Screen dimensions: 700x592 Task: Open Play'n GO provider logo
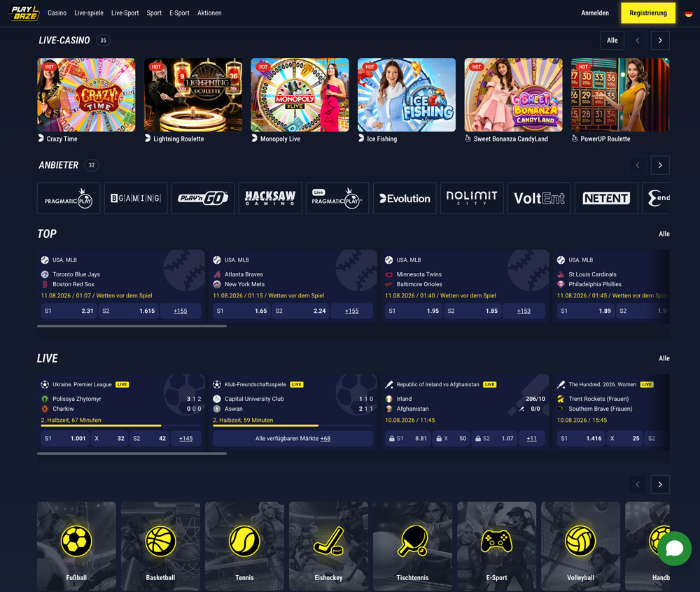(x=203, y=198)
